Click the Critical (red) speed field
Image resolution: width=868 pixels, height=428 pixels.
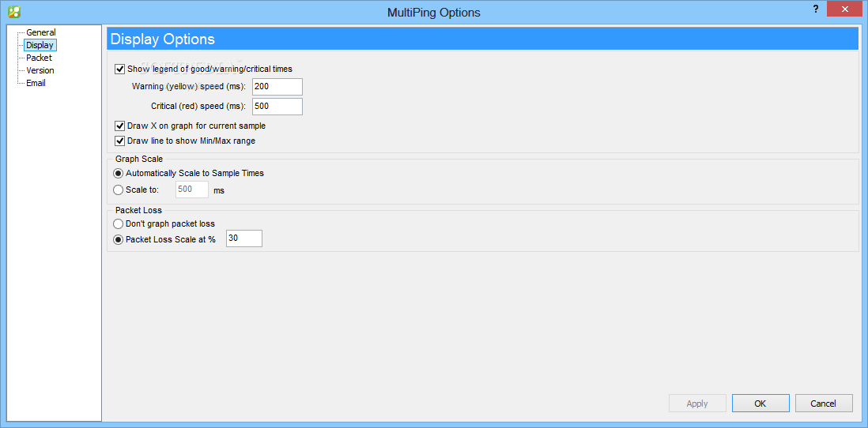(277, 106)
